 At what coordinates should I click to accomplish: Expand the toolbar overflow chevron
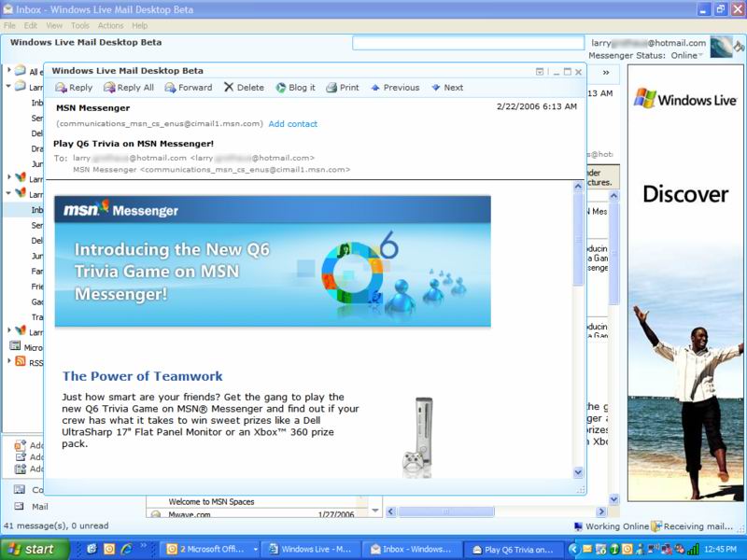click(x=606, y=73)
